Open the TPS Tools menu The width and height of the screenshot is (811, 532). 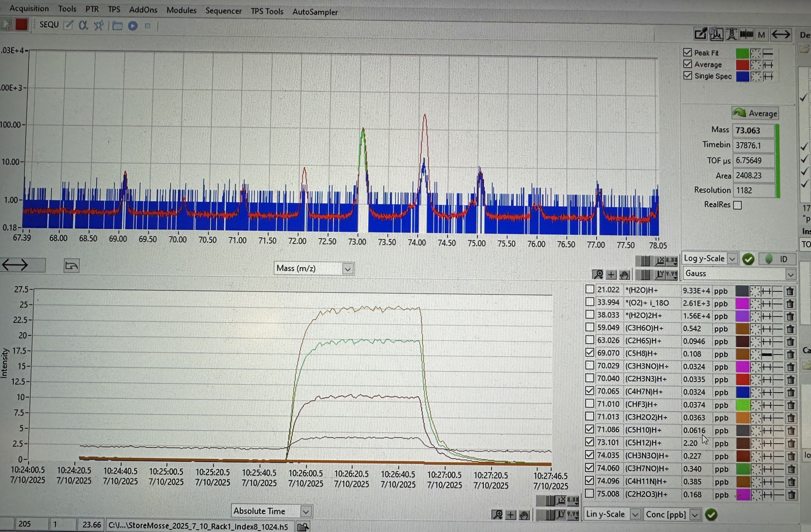tap(267, 11)
